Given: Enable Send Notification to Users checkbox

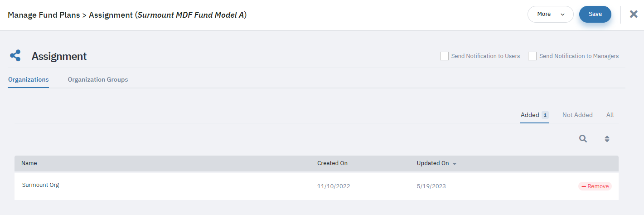Looking at the screenshot, I should (x=444, y=56).
